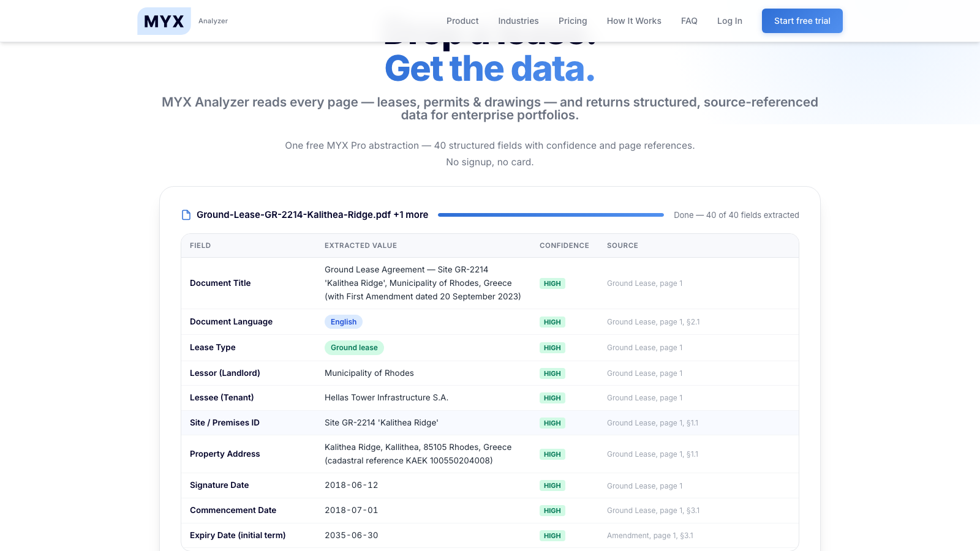Viewport: 980px width, 551px height.
Task: Click the FIELD column header
Action: tap(200, 246)
